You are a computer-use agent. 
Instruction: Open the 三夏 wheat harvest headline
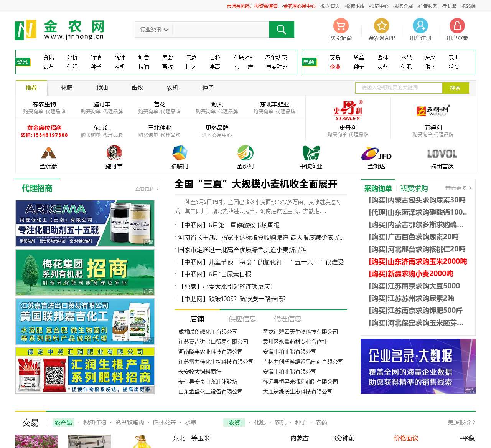point(256,184)
